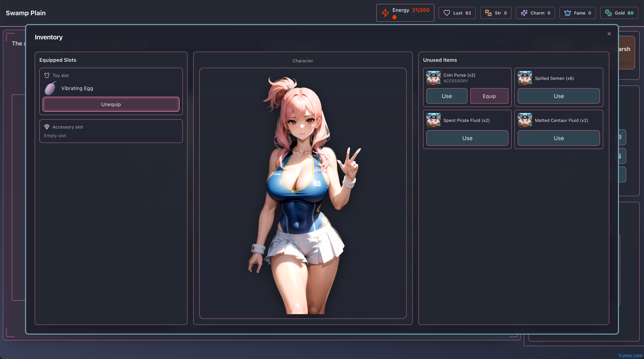Image resolution: width=644 pixels, height=359 pixels.
Task: Click the Lust heart icon
Action: [447, 13]
